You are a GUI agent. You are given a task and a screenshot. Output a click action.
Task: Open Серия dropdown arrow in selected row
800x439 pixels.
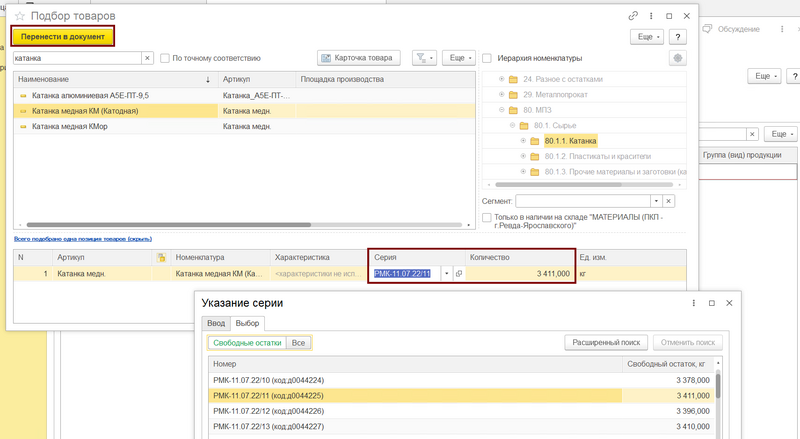[x=446, y=274]
